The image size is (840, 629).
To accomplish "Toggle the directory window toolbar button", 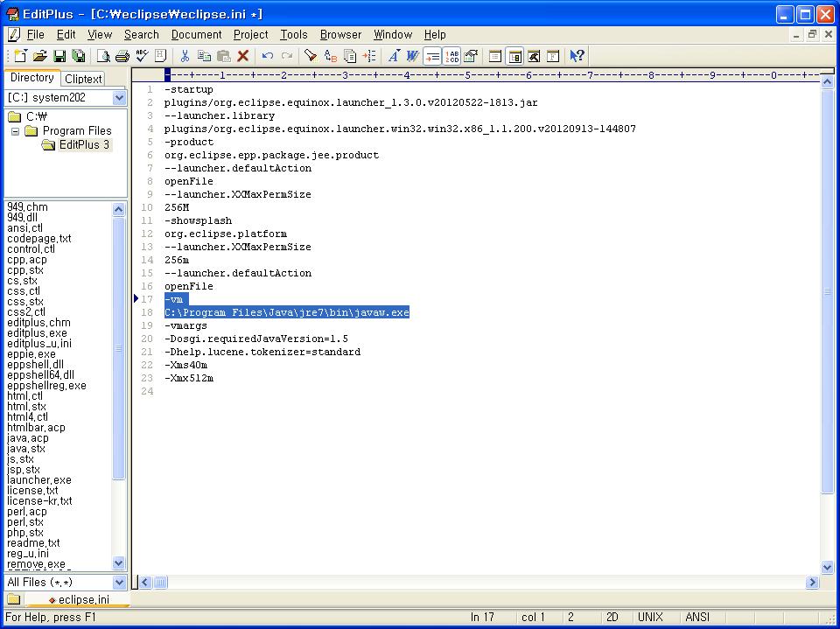I will (515, 56).
